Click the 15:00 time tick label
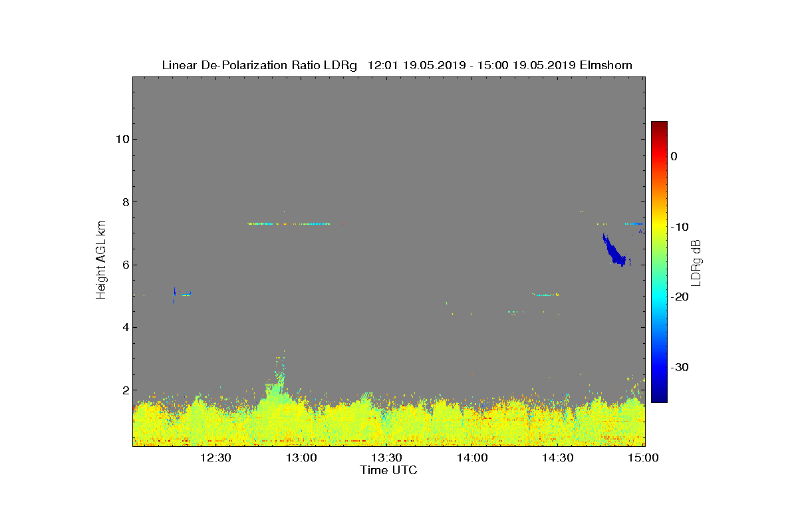This screenshot has width=798, height=532. 643,458
